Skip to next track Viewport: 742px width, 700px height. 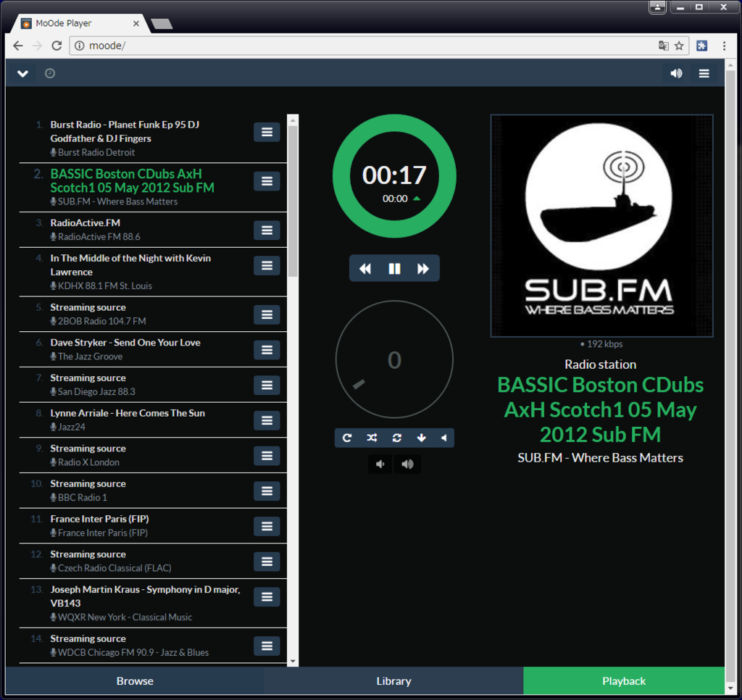(423, 269)
